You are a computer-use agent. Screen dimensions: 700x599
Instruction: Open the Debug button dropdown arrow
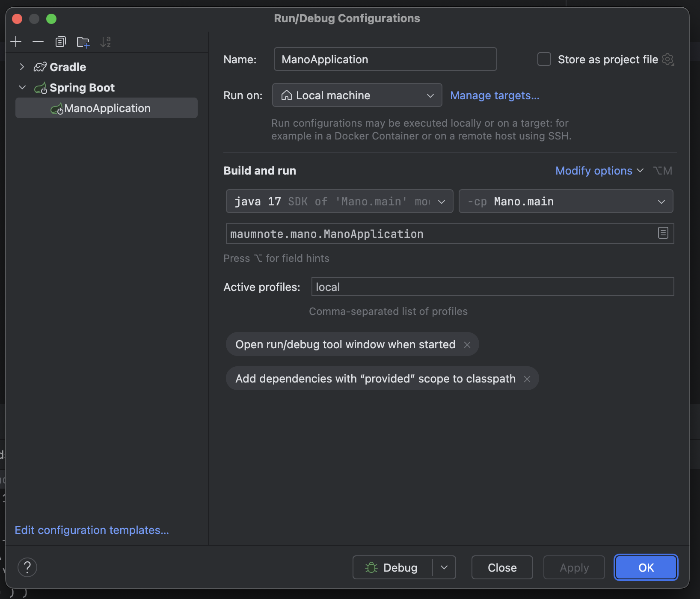(x=444, y=567)
